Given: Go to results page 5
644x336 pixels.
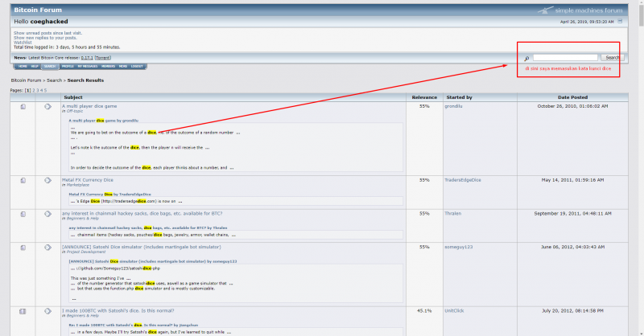Looking at the screenshot, I should click(45, 91).
